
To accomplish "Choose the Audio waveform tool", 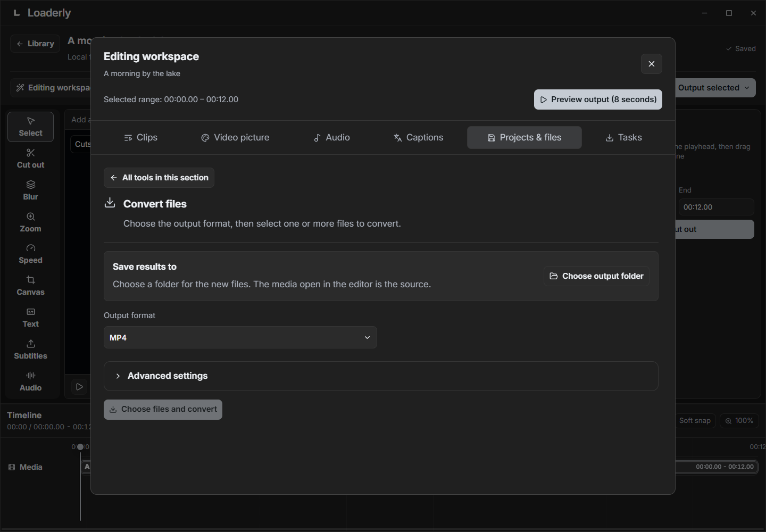I will (x=30, y=381).
